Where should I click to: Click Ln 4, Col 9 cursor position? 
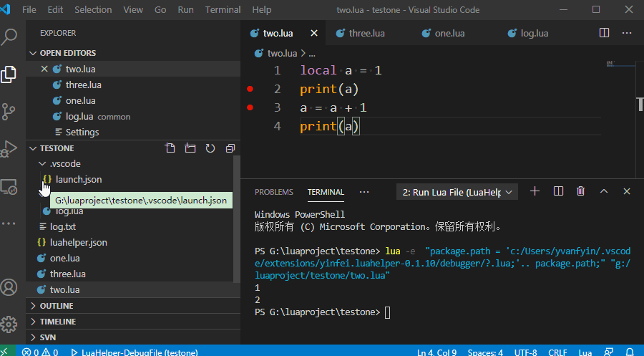pyautogui.click(x=436, y=352)
